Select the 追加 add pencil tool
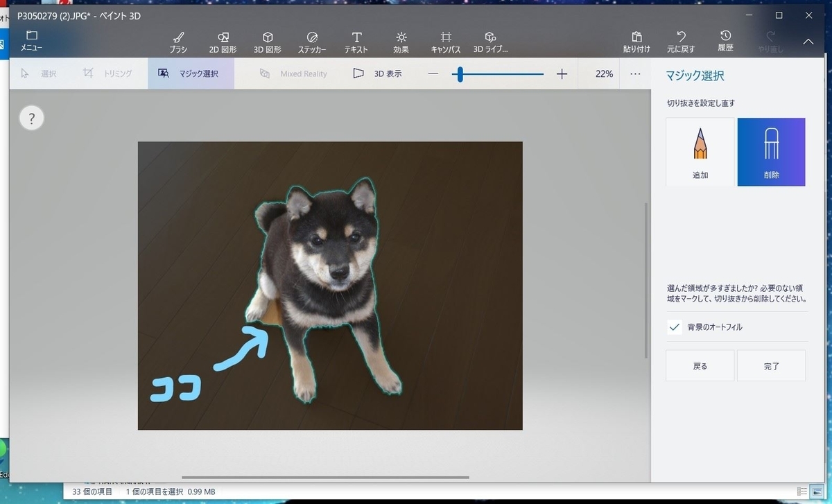Image resolution: width=832 pixels, height=504 pixels. 700,152
